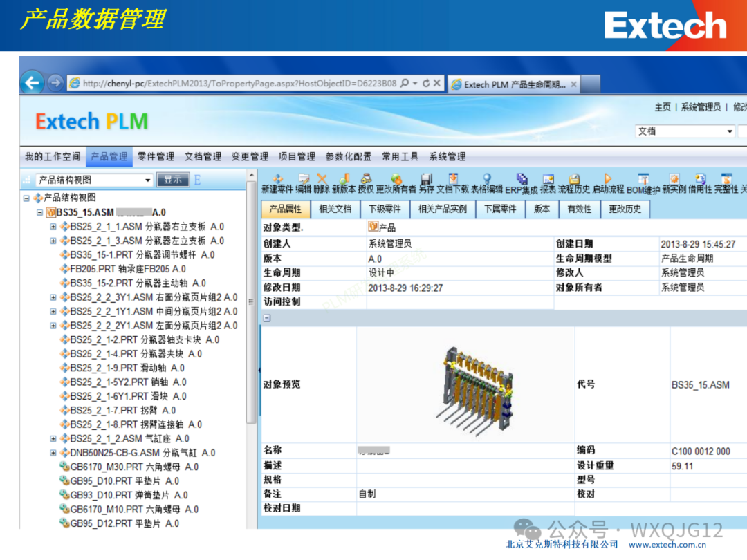This screenshot has width=747, height=560.
Task: Open the BOM维护 tool
Action: [644, 179]
